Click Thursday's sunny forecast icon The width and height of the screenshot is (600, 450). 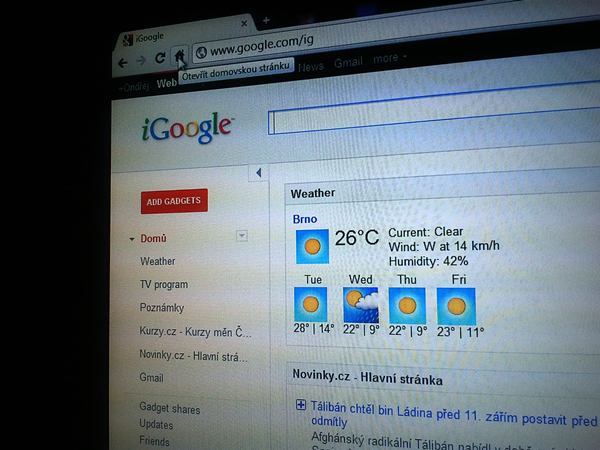point(407,306)
